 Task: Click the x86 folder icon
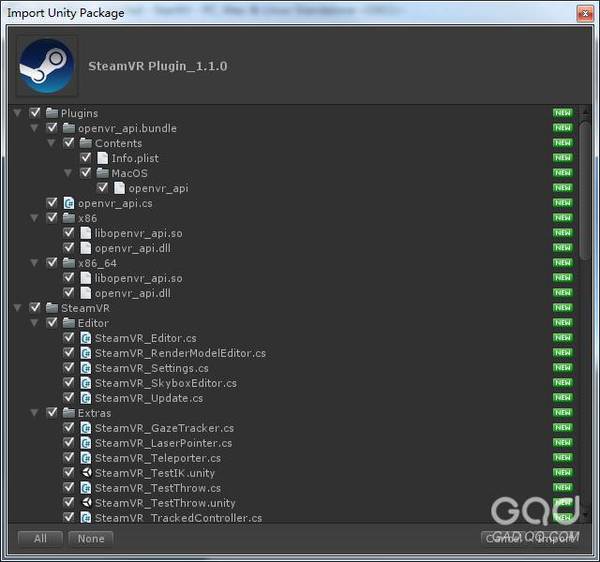68,218
